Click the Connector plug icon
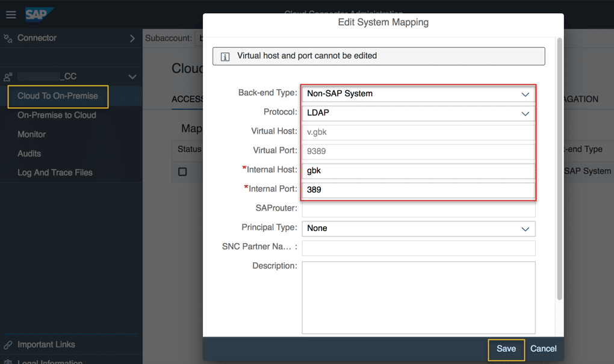The width and height of the screenshot is (614, 364). (8, 39)
